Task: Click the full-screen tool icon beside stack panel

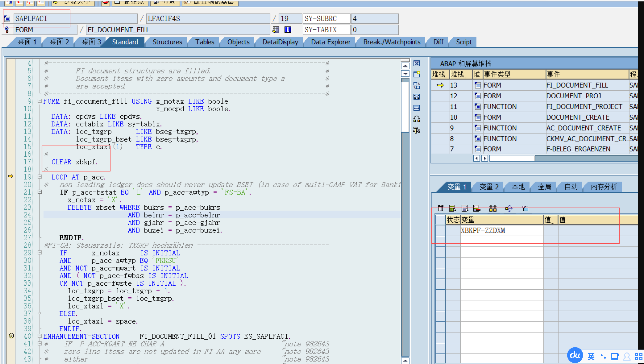Action: click(x=416, y=97)
